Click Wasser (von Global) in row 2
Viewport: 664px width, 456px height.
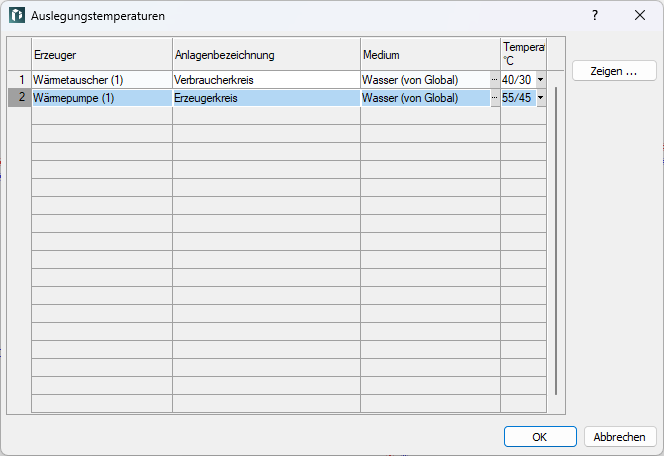coord(426,98)
